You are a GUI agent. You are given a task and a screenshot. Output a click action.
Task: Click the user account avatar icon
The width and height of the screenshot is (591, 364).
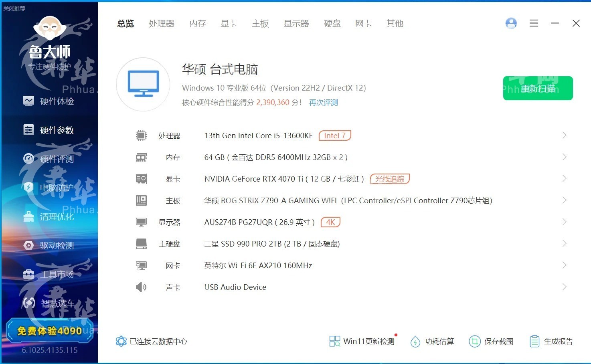[x=511, y=23]
